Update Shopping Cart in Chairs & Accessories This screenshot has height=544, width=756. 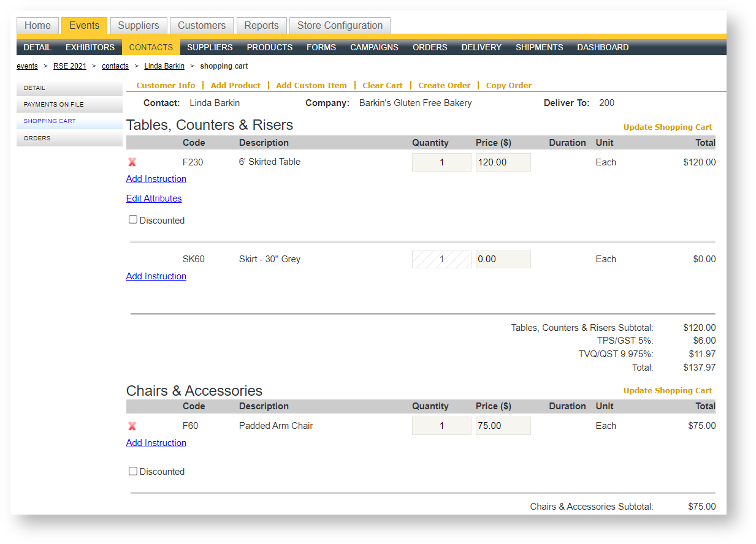point(668,390)
